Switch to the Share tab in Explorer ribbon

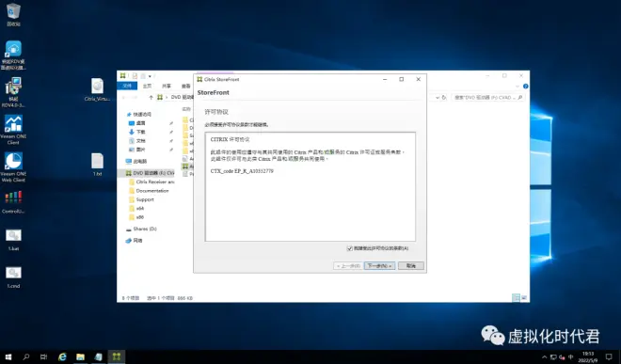tap(167, 86)
